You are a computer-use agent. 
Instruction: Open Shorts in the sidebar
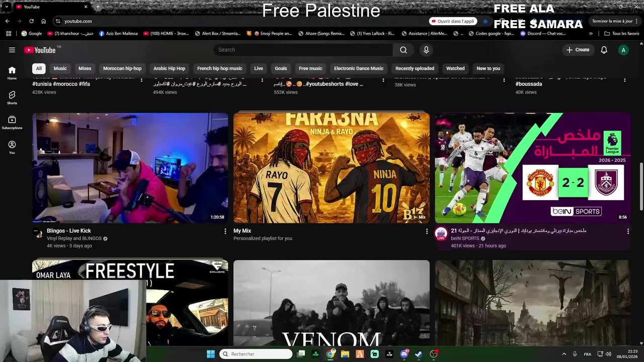coord(12,98)
